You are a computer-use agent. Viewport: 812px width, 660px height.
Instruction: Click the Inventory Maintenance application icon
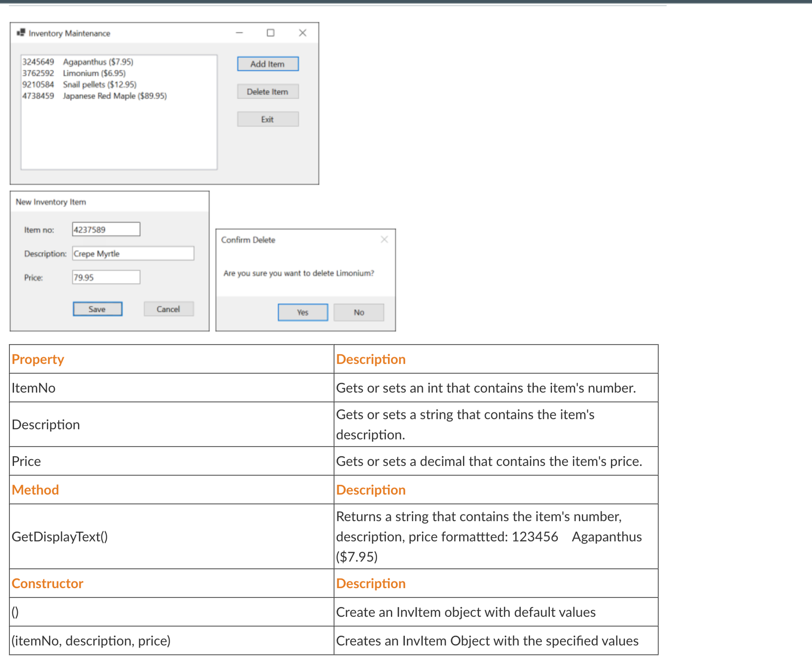(22, 33)
